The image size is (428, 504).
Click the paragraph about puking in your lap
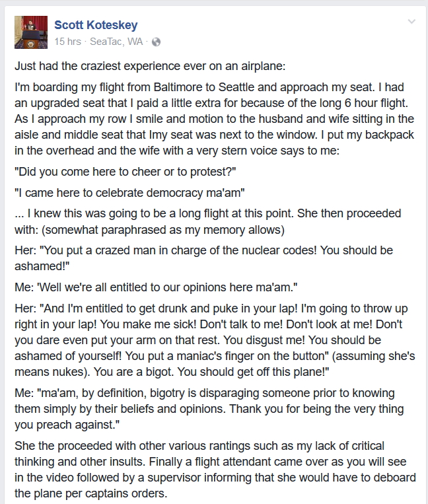click(x=215, y=340)
